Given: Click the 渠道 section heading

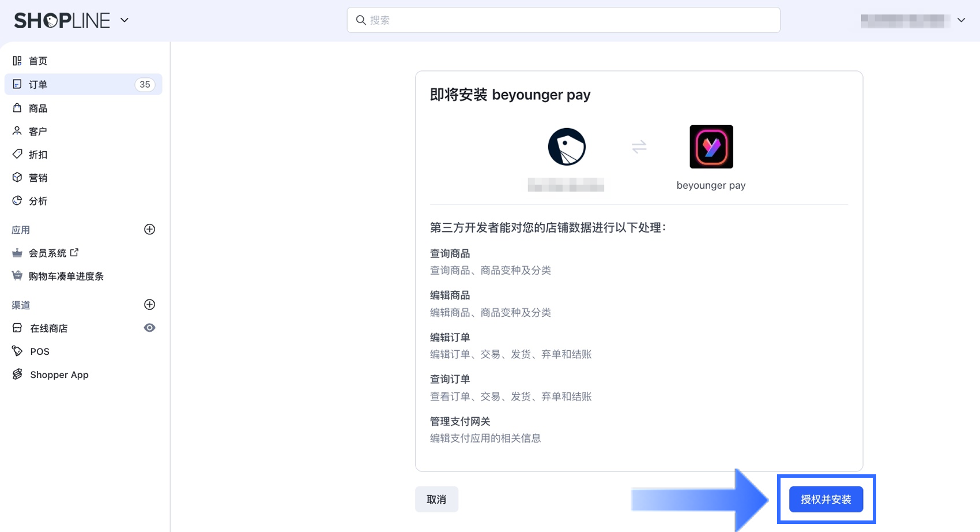Looking at the screenshot, I should [21, 305].
